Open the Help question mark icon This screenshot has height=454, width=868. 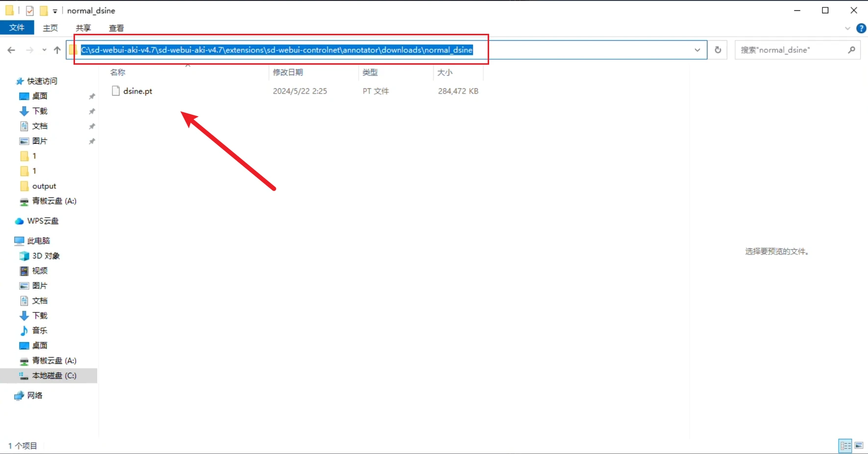click(861, 28)
